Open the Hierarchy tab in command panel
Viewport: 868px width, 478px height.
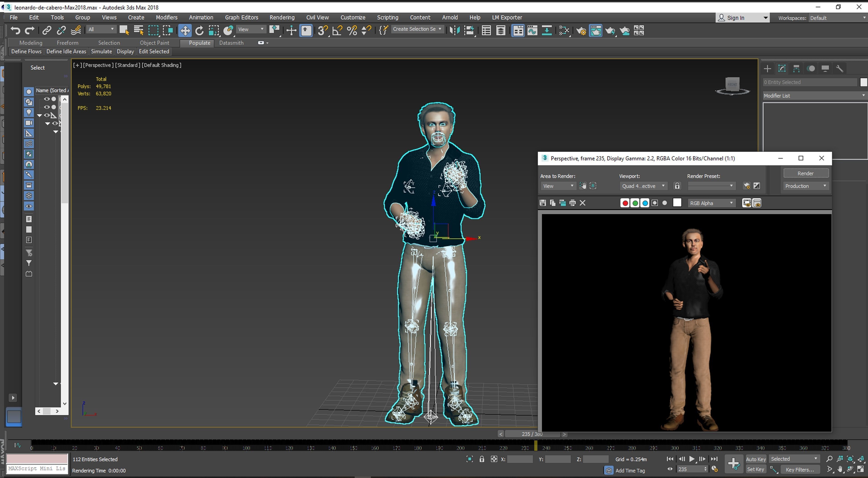(796, 69)
